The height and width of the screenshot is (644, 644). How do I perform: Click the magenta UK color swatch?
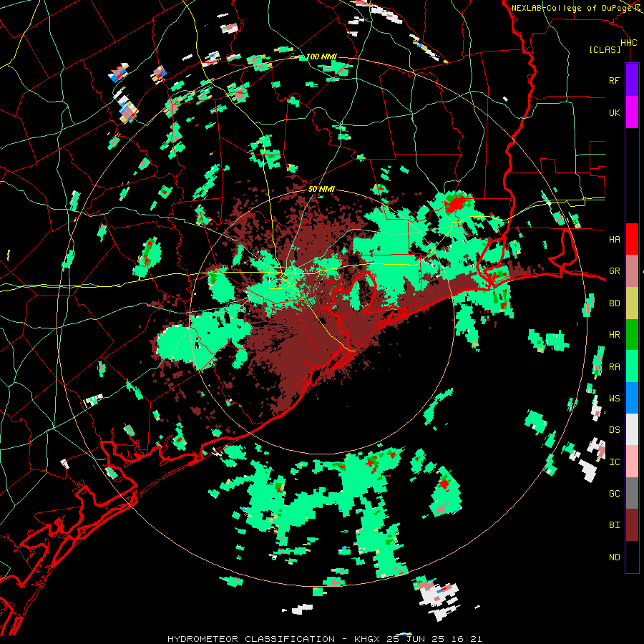coord(632,112)
